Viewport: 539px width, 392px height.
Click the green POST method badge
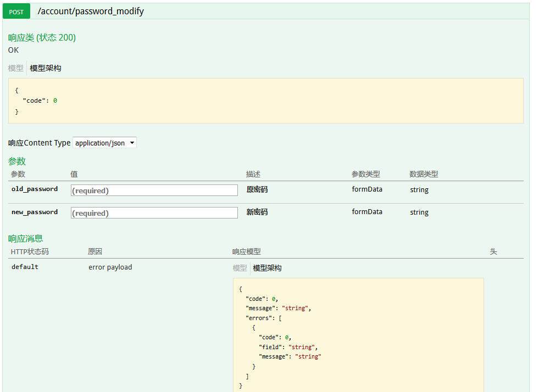point(16,11)
